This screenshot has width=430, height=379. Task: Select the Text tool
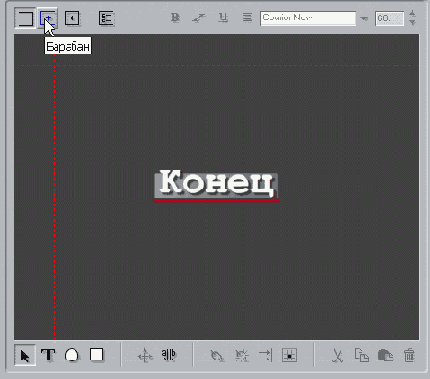coord(48,355)
